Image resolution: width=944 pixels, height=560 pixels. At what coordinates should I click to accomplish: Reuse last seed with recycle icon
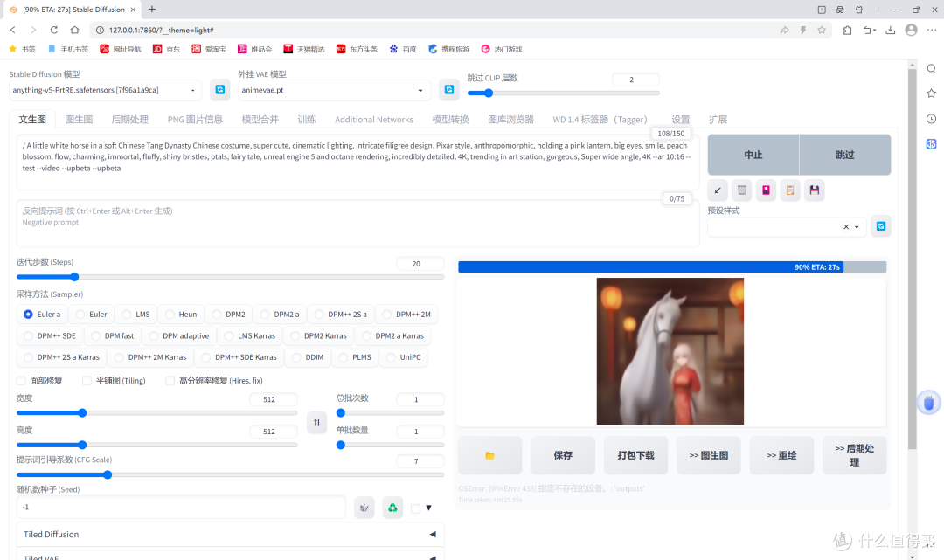pyautogui.click(x=392, y=508)
